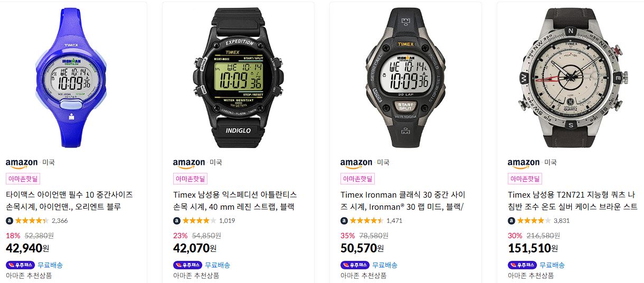
Task: Click the Amazon logo under the compass watch
Action: click(524, 163)
